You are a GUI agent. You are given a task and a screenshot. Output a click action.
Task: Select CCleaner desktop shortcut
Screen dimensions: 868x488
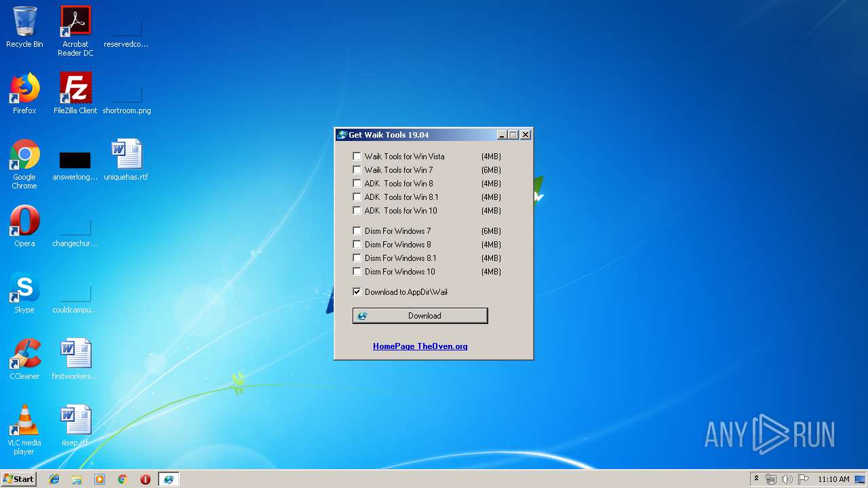tap(24, 359)
